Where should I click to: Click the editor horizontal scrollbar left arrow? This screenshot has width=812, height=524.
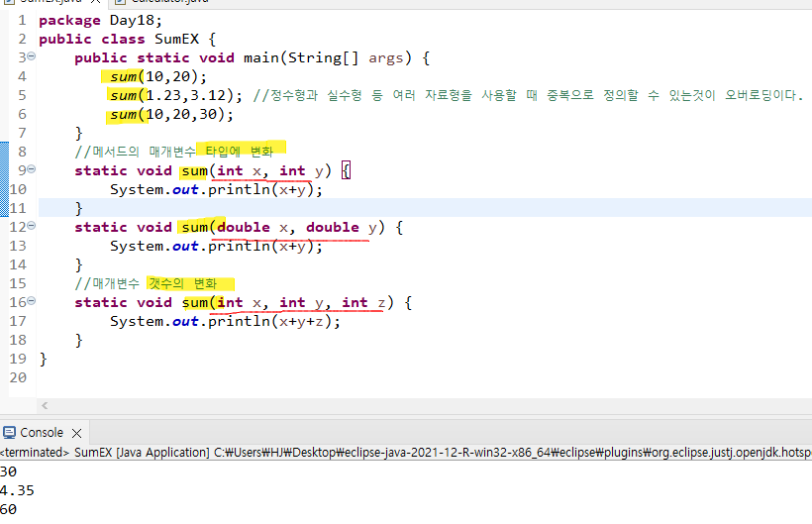(45, 405)
